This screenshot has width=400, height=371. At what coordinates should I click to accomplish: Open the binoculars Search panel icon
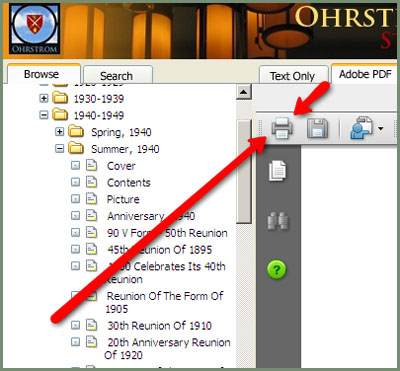click(278, 221)
